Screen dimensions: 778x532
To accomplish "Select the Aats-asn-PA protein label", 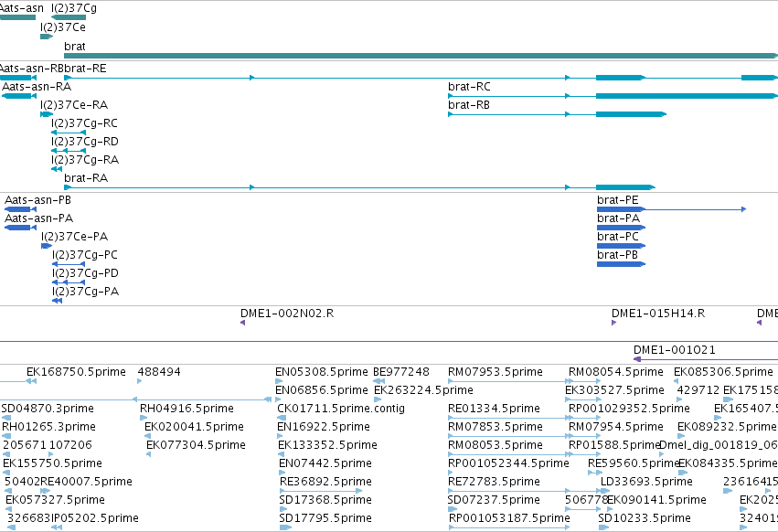I will 38,218.
